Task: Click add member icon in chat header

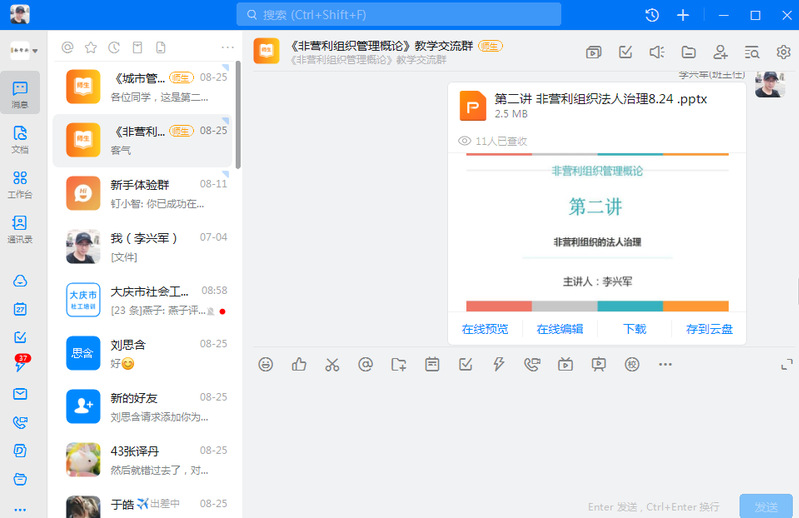Action: click(720, 52)
